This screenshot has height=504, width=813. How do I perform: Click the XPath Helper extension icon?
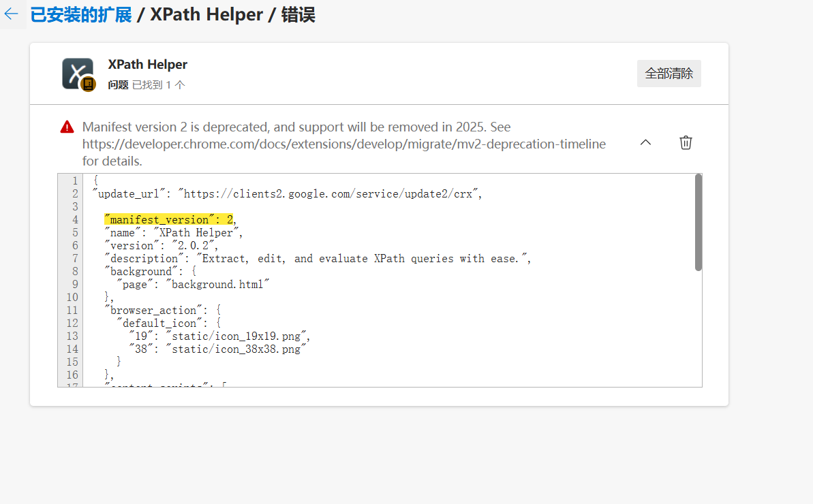pyautogui.click(x=78, y=74)
